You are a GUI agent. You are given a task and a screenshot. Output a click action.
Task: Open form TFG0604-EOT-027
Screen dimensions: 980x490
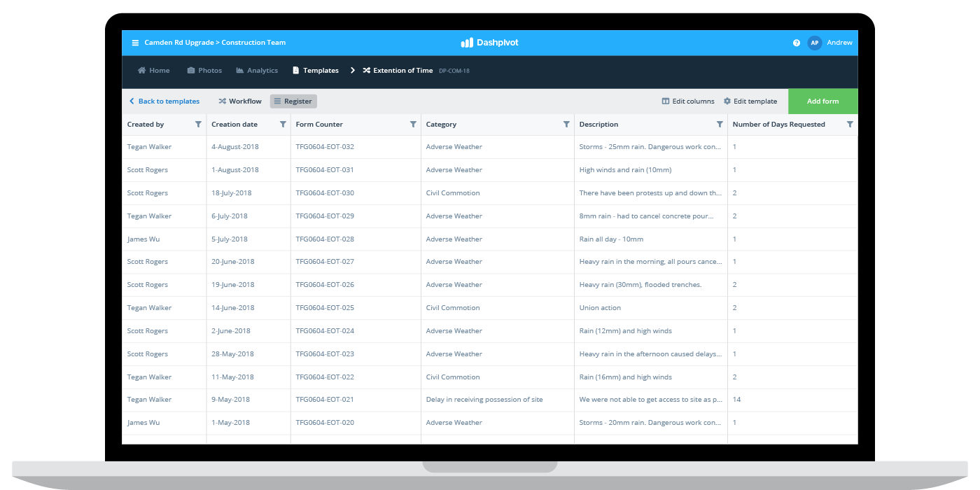[x=325, y=262]
